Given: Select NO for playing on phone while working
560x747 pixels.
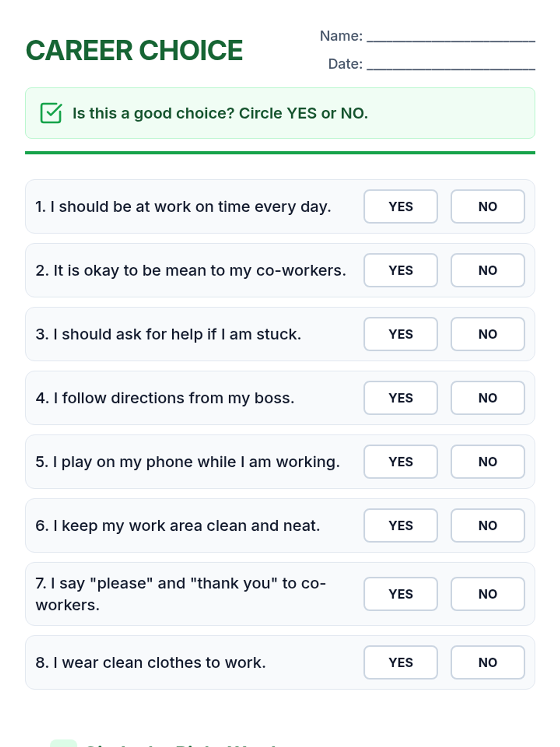Looking at the screenshot, I should pyautogui.click(x=487, y=462).
